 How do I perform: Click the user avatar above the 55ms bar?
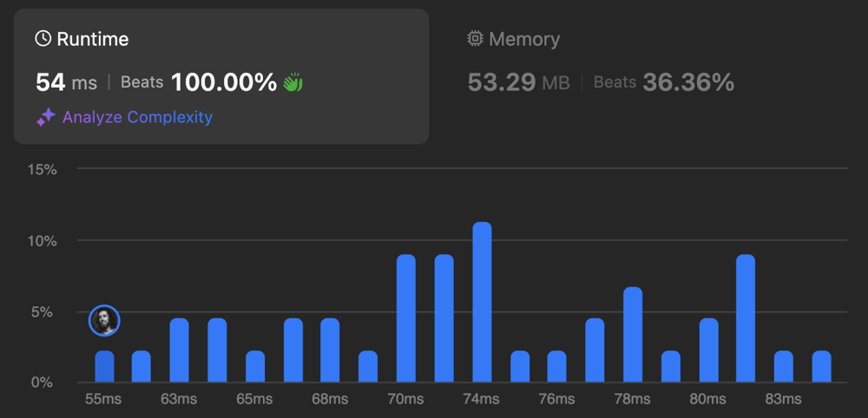[104, 321]
